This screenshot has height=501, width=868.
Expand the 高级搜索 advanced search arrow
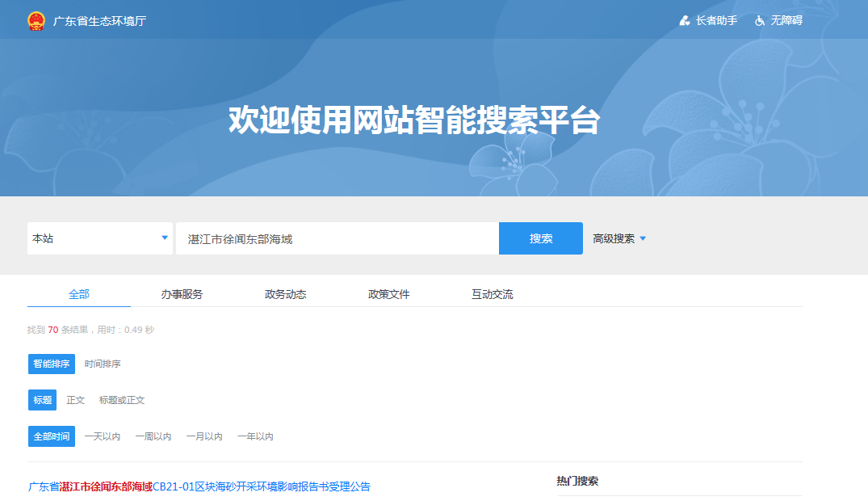pos(643,238)
